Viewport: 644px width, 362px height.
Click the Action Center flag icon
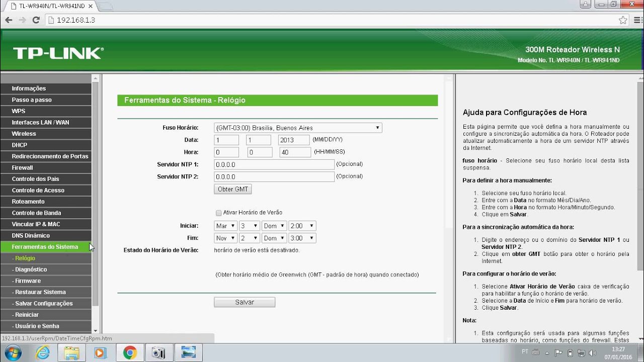click(558, 352)
